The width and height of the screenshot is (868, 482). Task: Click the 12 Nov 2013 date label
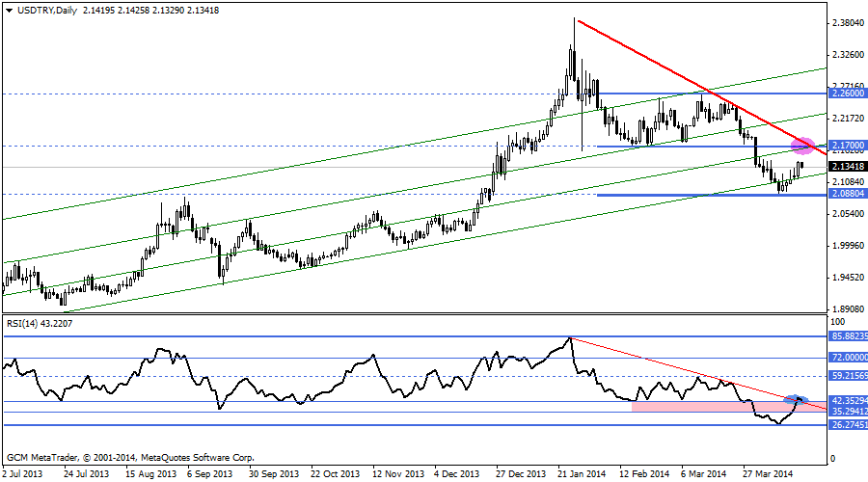point(398,473)
